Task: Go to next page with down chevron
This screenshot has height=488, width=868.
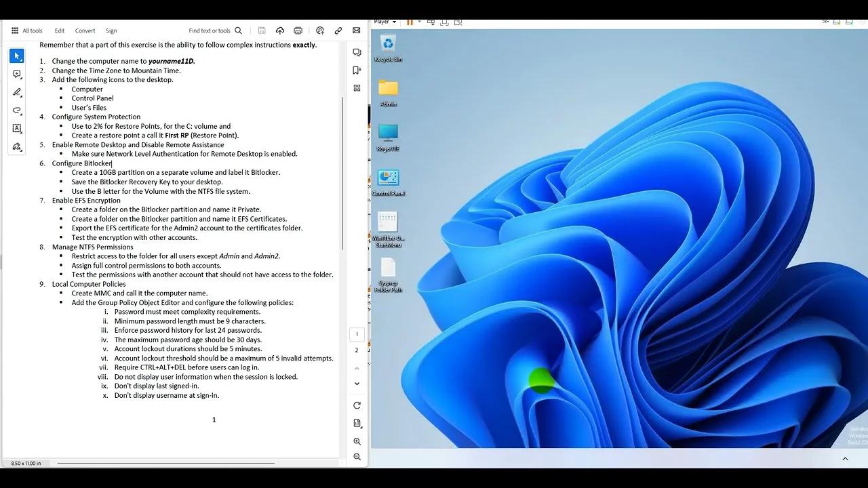Action: click(x=357, y=383)
